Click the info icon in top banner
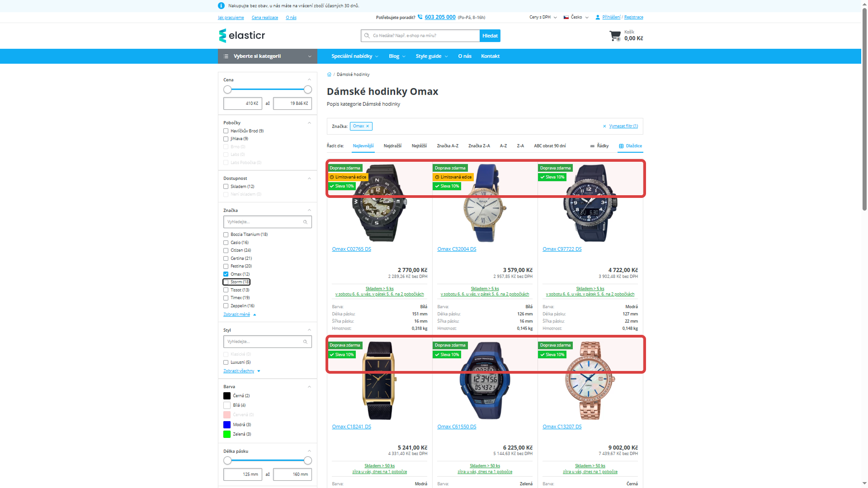 (x=221, y=6)
